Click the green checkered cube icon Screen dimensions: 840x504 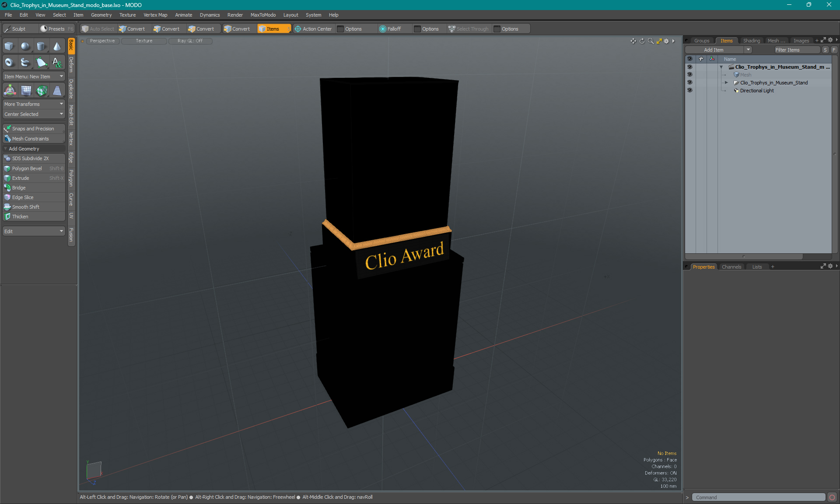(x=42, y=91)
